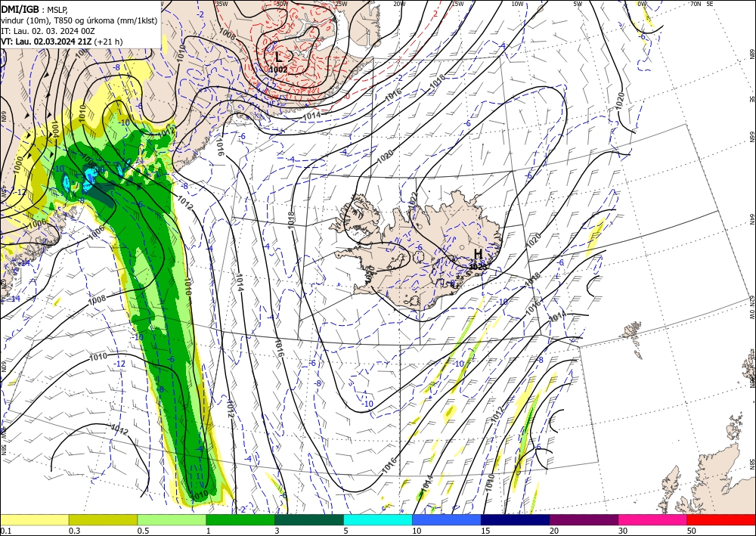Click the light green 0.5 legend swatch
Image resolution: width=756 pixels, height=536 pixels.
point(172,519)
